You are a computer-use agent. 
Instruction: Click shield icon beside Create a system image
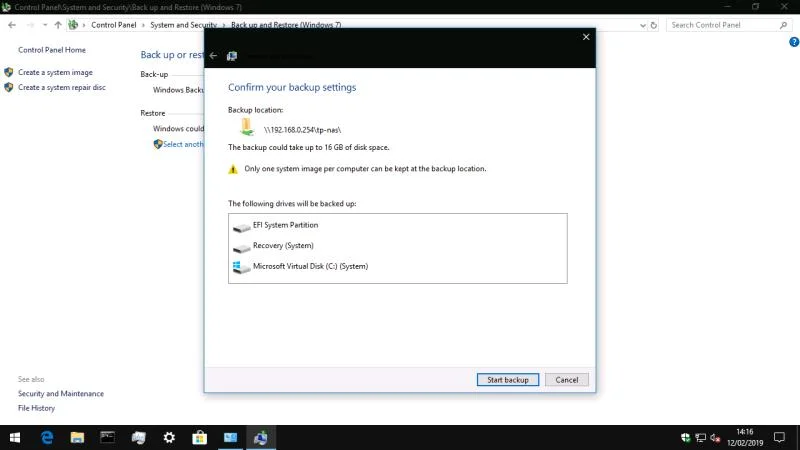click(x=9, y=72)
